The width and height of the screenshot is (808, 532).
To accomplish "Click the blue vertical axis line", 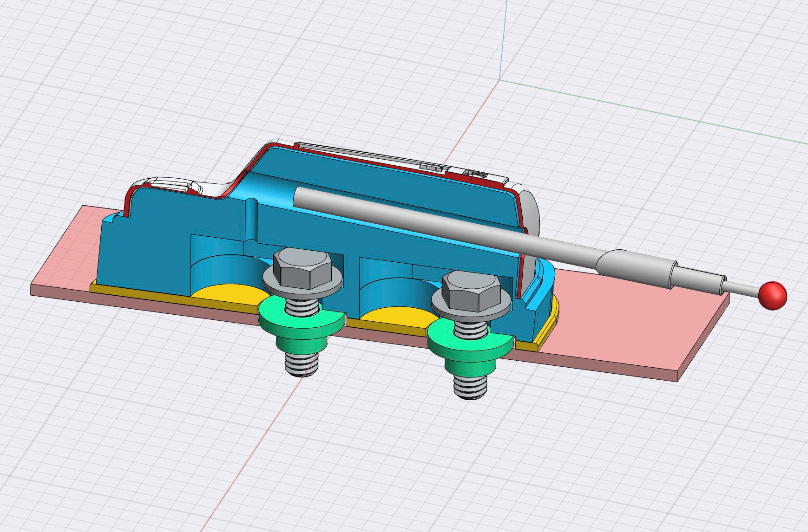I will (503, 37).
